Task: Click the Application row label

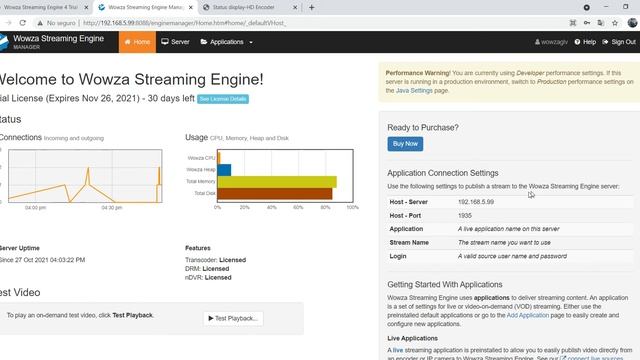Action: 406,229
